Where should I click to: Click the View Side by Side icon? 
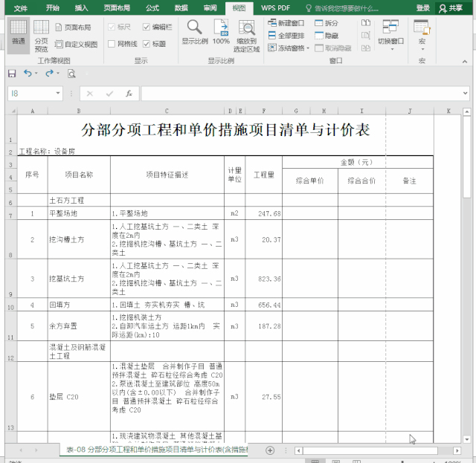(x=366, y=23)
